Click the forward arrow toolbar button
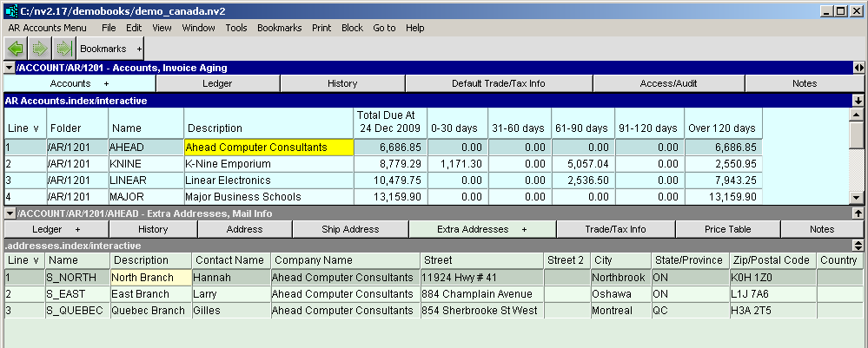 click(x=39, y=49)
